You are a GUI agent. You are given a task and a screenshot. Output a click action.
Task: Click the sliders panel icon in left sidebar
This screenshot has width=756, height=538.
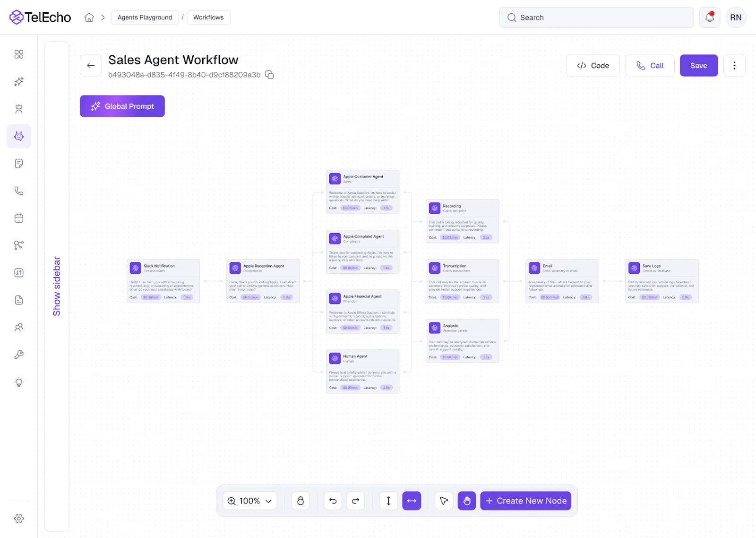click(19, 273)
